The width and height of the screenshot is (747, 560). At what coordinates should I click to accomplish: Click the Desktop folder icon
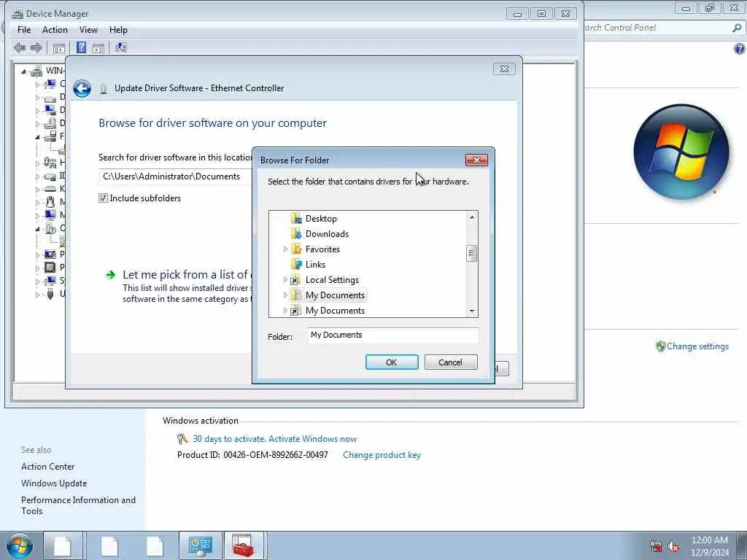click(x=296, y=219)
